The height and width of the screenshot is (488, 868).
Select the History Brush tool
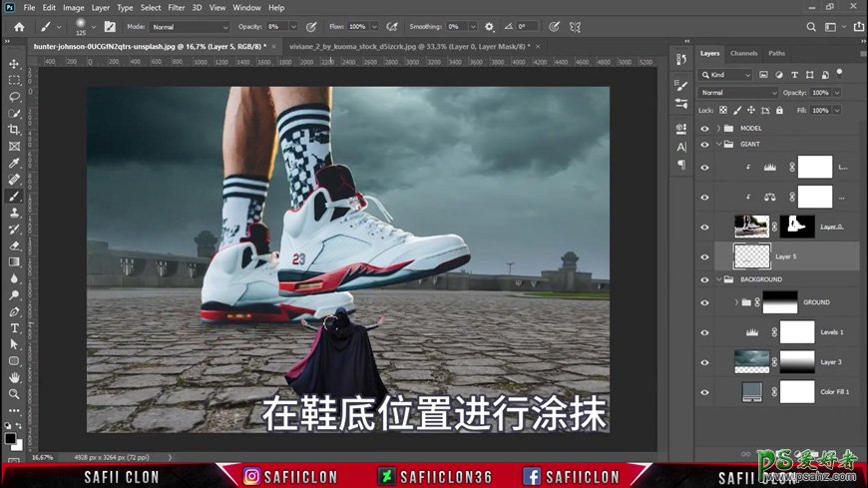[14, 229]
